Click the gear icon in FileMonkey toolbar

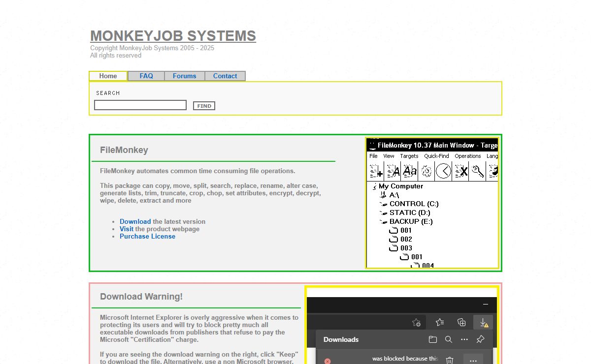(x=427, y=171)
